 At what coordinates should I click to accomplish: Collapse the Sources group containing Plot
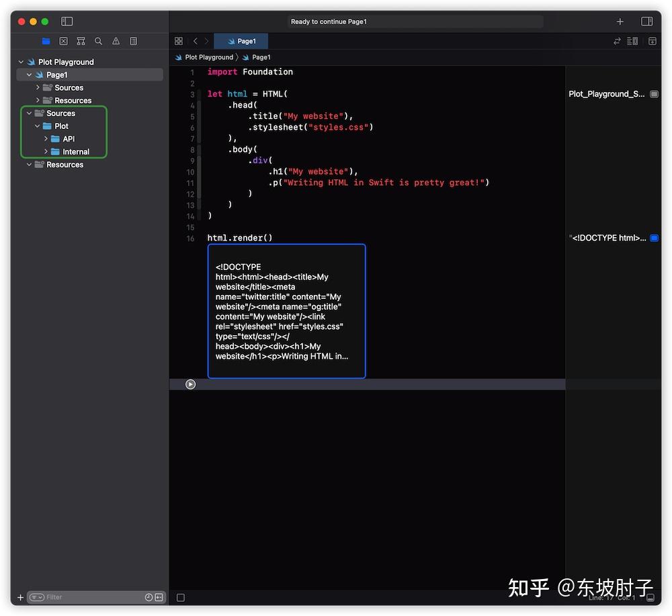pos(29,113)
